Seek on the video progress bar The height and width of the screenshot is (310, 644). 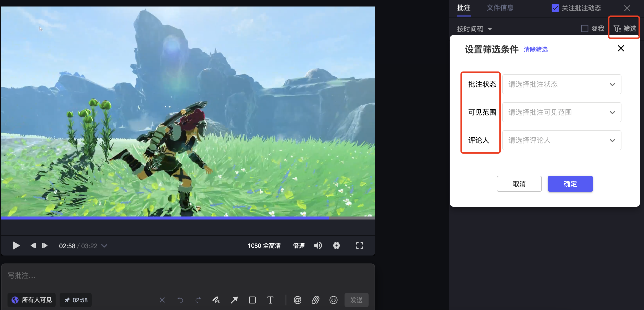[188, 218]
